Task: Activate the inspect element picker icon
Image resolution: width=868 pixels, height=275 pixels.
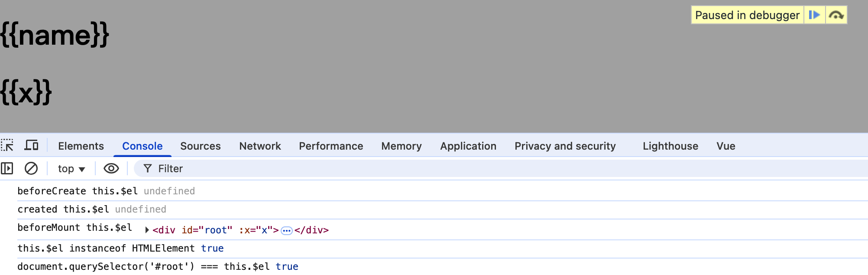Action: [x=7, y=145]
